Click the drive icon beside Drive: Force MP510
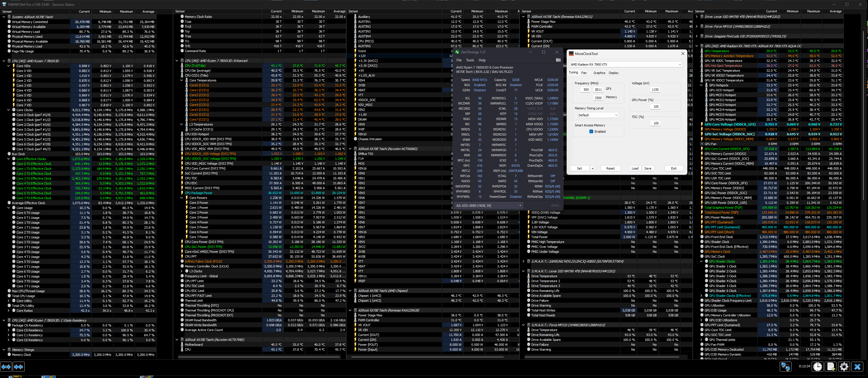Image resolution: width=868 pixels, height=378 pixels. (702, 26)
